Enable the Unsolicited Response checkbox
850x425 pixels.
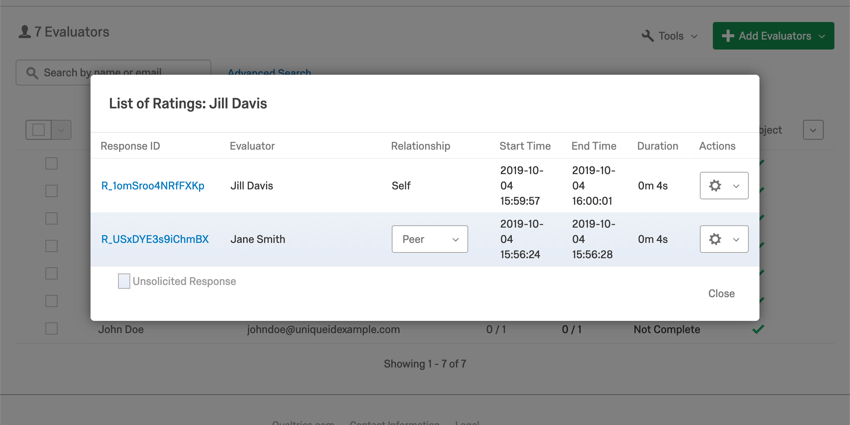[x=124, y=282]
